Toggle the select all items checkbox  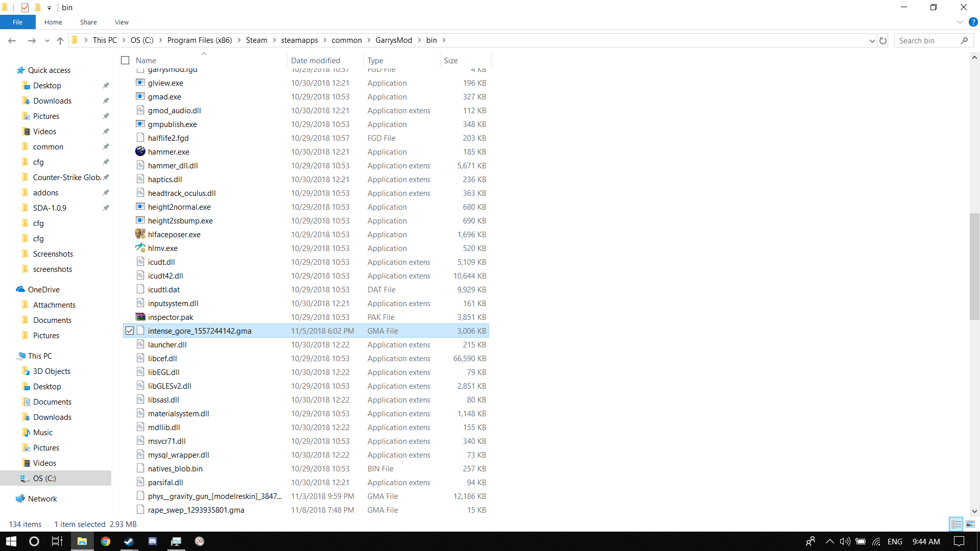(125, 60)
